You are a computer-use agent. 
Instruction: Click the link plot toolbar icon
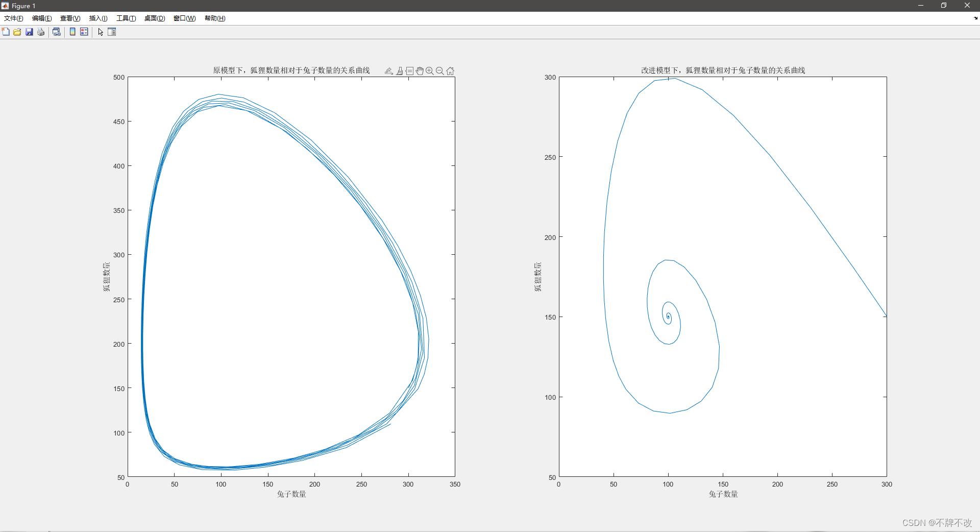coord(57,32)
